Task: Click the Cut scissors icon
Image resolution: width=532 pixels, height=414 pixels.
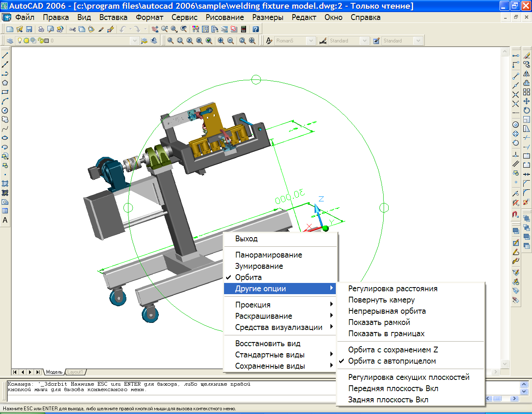Action: tap(72, 29)
